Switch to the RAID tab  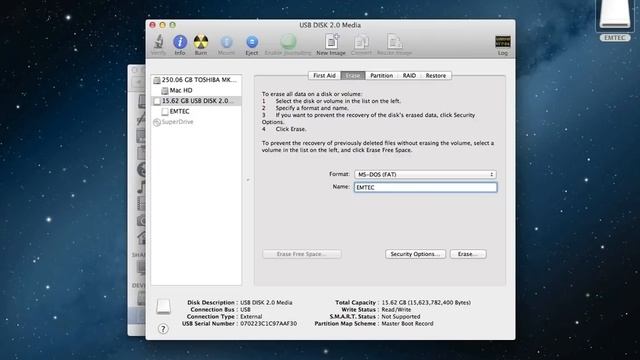[x=409, y=76]
